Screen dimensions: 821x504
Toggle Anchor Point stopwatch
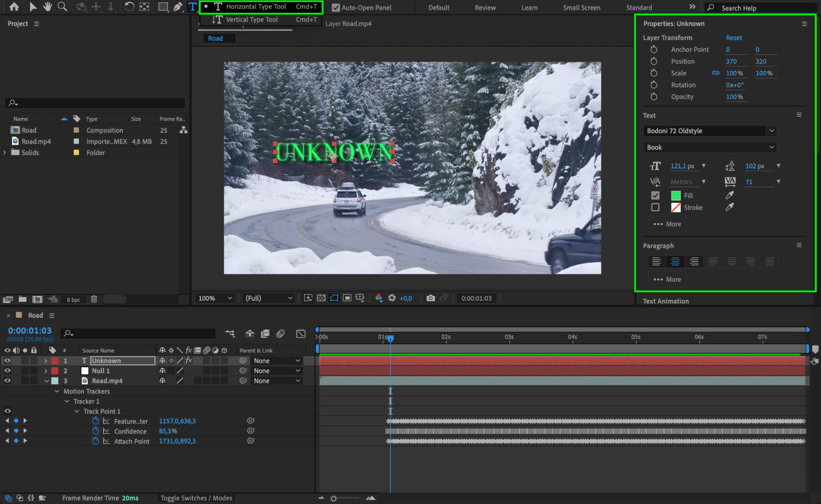pos(654,50)
